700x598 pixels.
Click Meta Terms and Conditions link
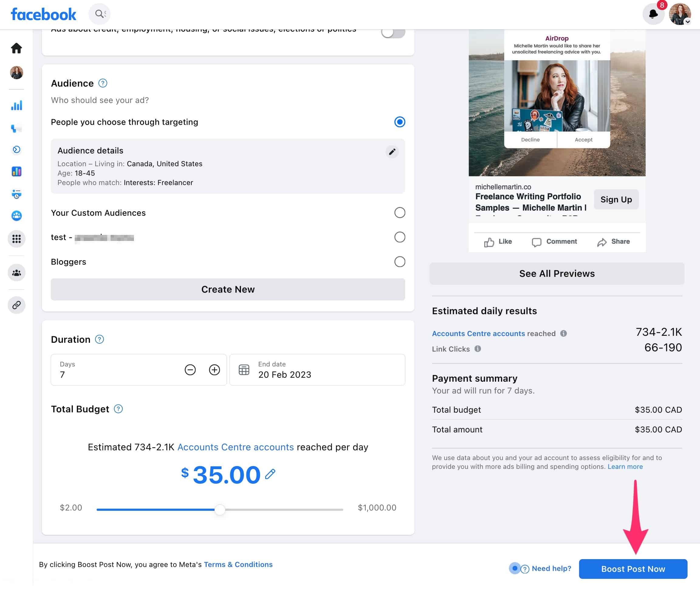point(237,564)
